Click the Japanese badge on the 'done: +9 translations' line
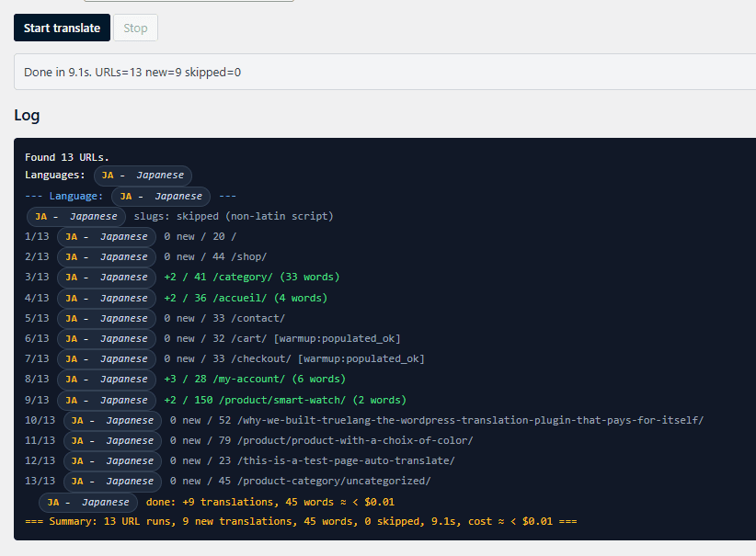This screenshot has width=756, height=556. point(88,502)
